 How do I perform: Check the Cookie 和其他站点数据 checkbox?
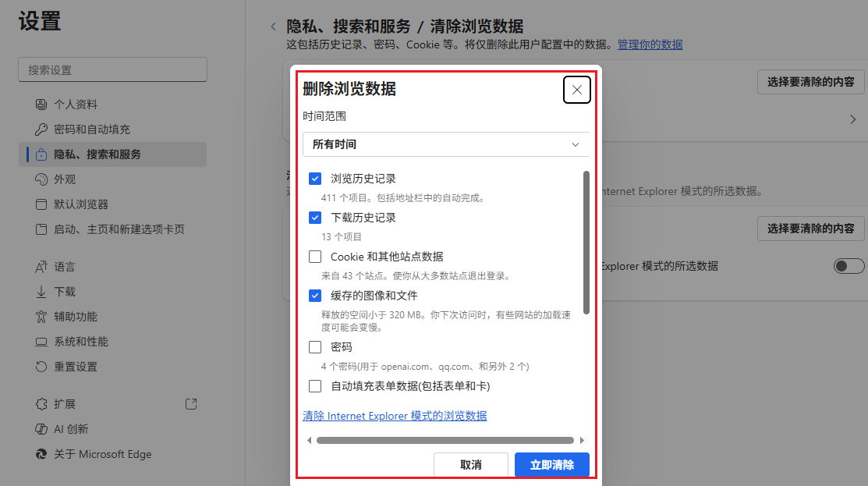click(x=315, y=256)
